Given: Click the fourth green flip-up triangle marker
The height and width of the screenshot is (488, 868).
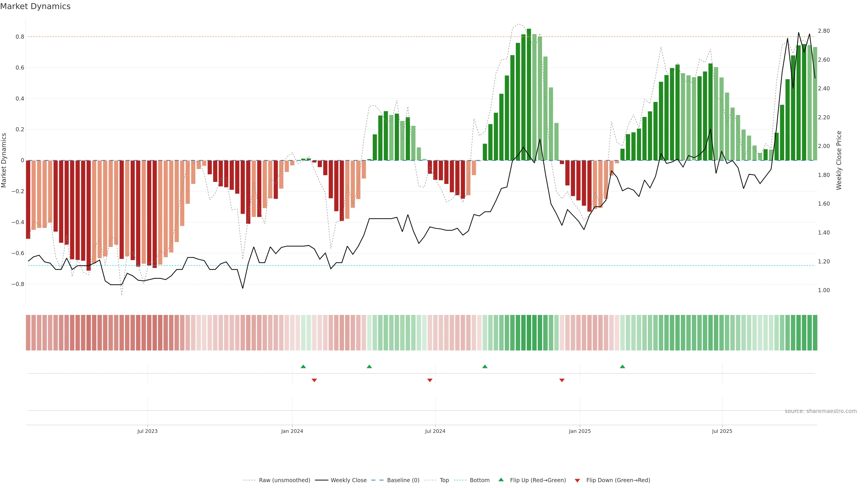Looking at the screenshot, I should (622, 366).
